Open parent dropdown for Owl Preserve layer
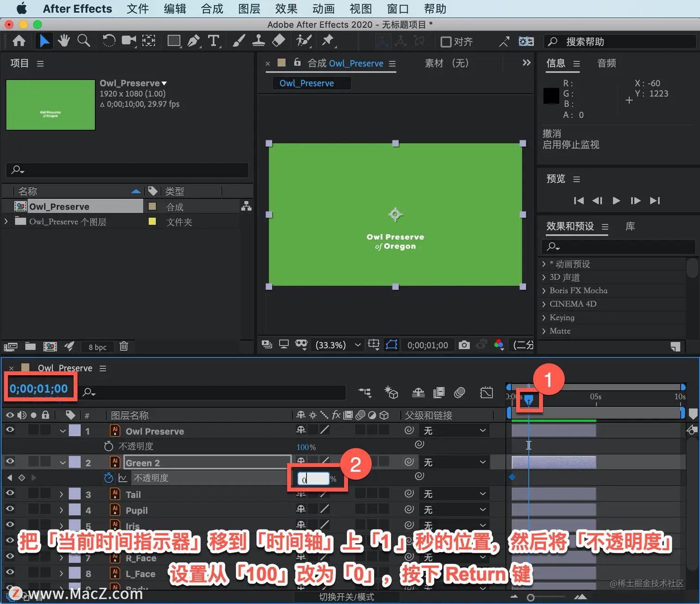The height and width of the screenshot is (604, 700). point(455,430)
